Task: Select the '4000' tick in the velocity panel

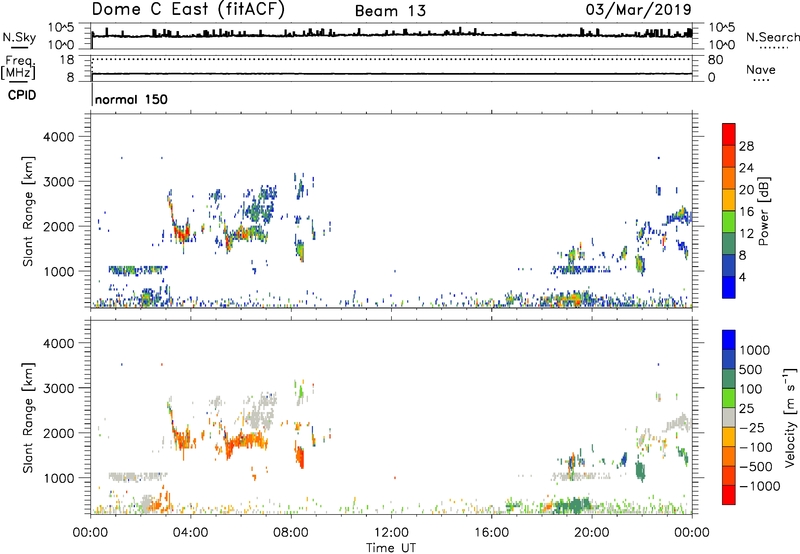Action: (x=59, y=343)
